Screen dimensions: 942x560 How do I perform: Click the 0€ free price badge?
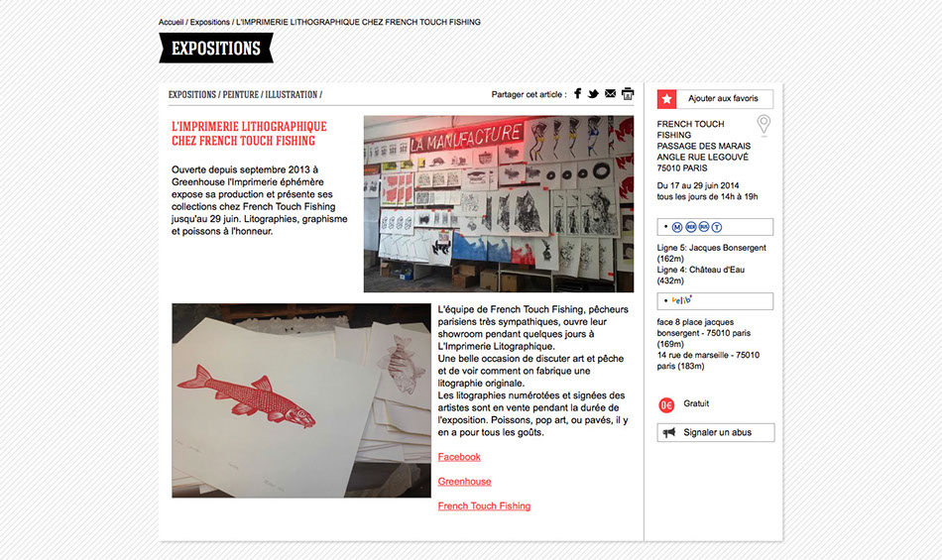coord(666,405)
